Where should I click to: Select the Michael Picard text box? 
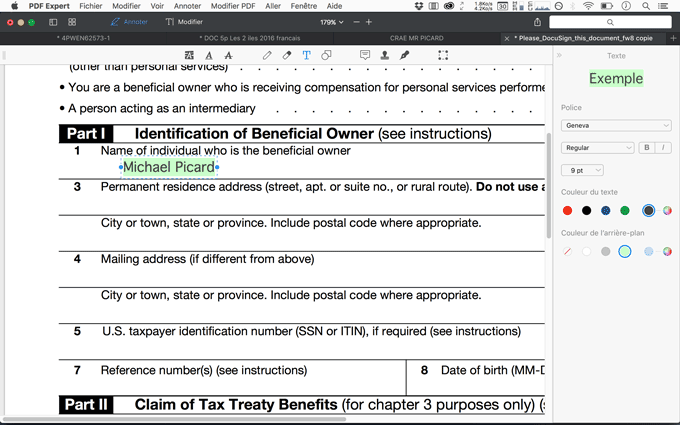coord(169,167)
